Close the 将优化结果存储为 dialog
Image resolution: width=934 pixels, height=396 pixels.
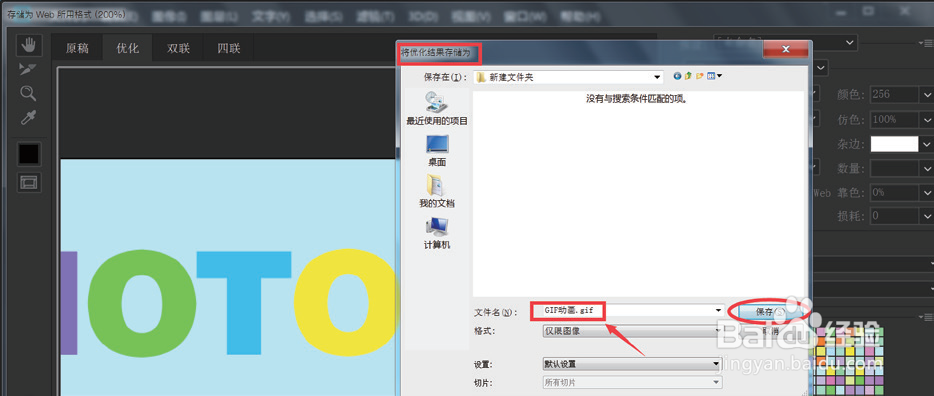[x=785, y=49]
